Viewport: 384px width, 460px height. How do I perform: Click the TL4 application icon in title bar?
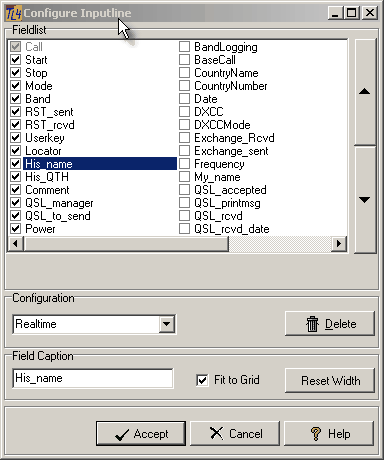[x=14, y=13]
